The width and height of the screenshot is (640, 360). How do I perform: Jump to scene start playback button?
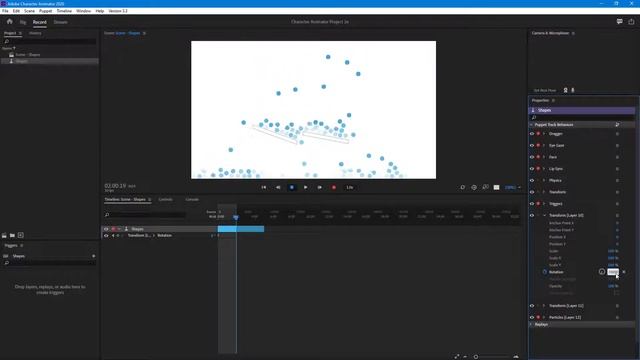264,187
